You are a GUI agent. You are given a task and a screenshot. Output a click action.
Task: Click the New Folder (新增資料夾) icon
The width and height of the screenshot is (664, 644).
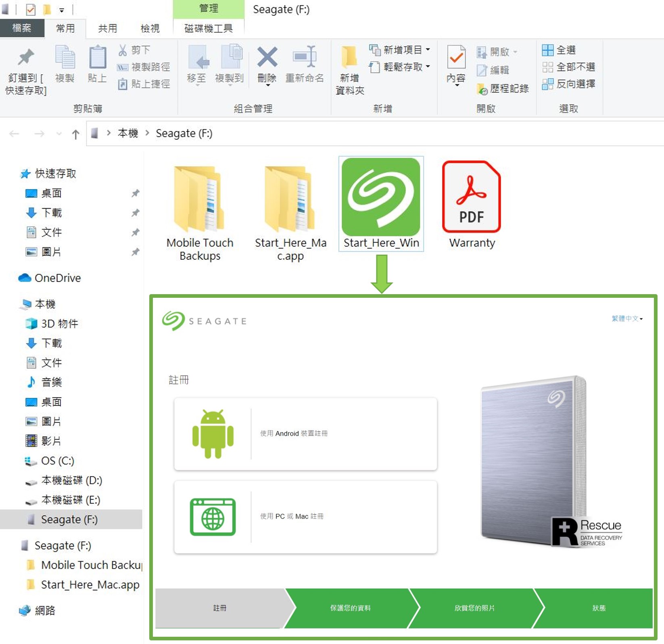349,58
